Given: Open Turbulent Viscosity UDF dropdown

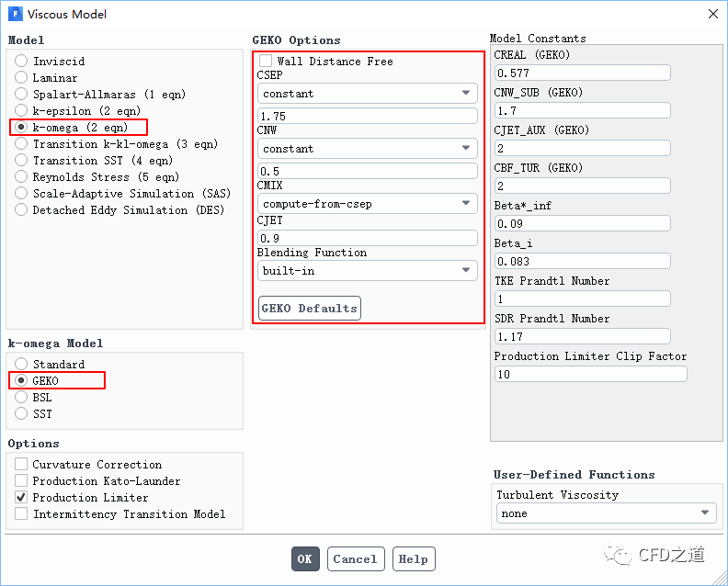Looking at the screenshot, I should (605, 513).
